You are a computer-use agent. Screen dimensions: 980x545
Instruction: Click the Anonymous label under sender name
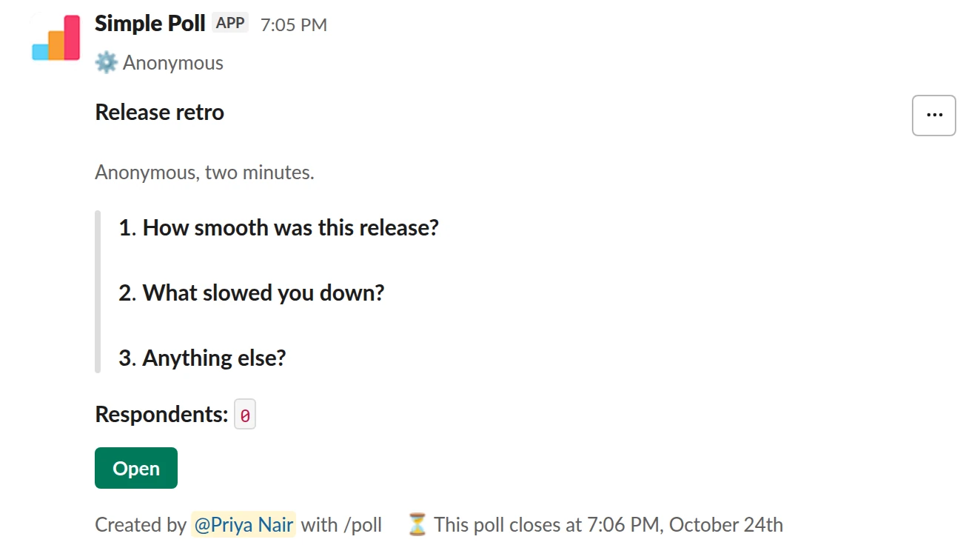click(173, 63)
